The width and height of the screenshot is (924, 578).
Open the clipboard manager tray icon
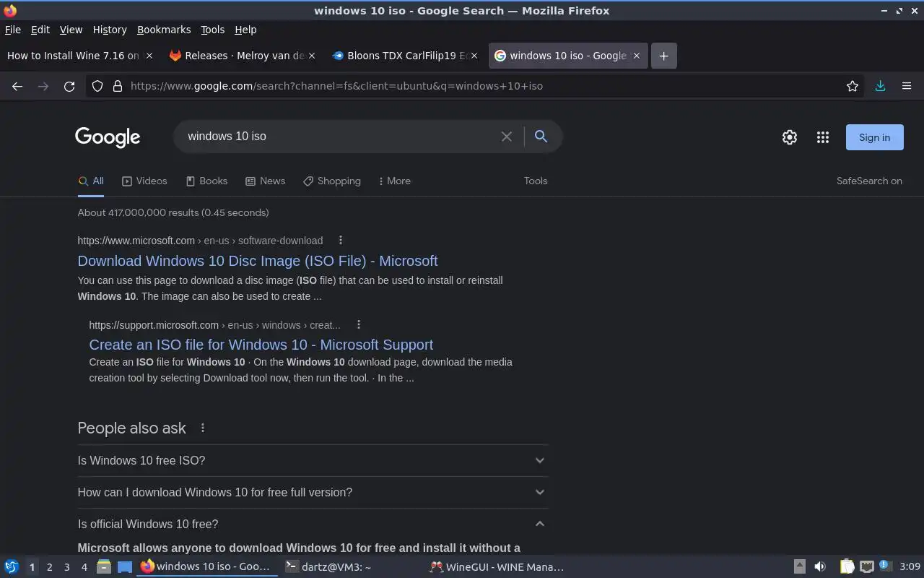coord(847,567)
